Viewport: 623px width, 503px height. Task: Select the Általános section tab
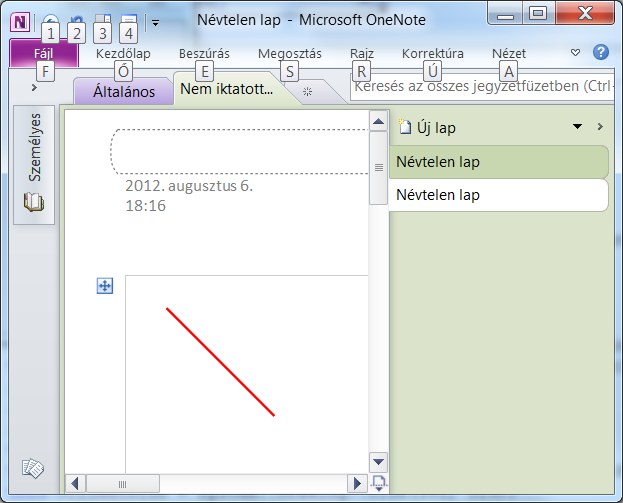(124, 92)
